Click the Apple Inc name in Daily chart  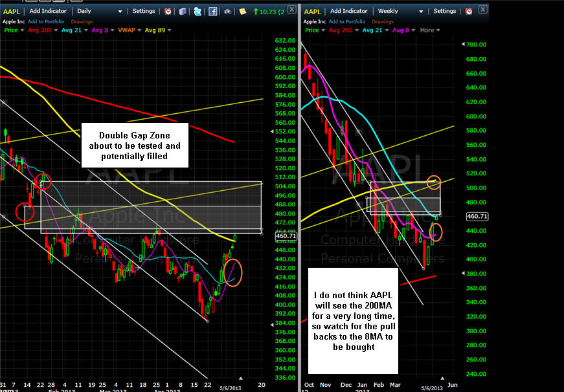tap(14, 21)
